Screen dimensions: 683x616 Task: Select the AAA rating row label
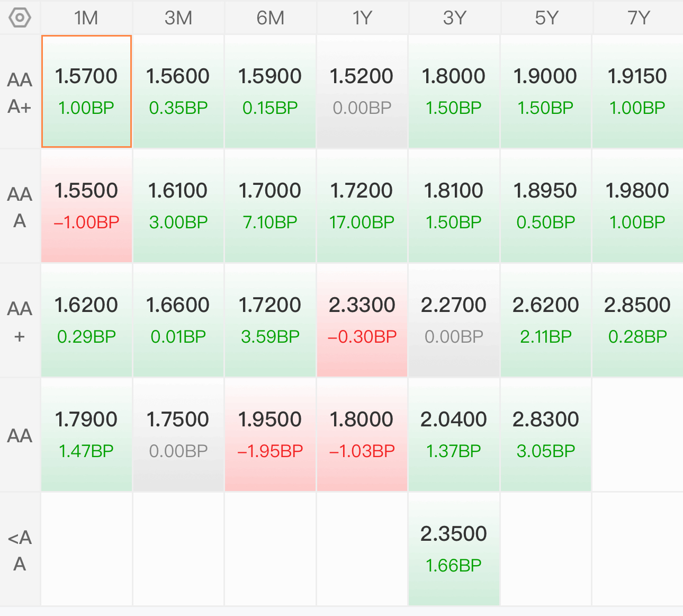click(20, 207)
